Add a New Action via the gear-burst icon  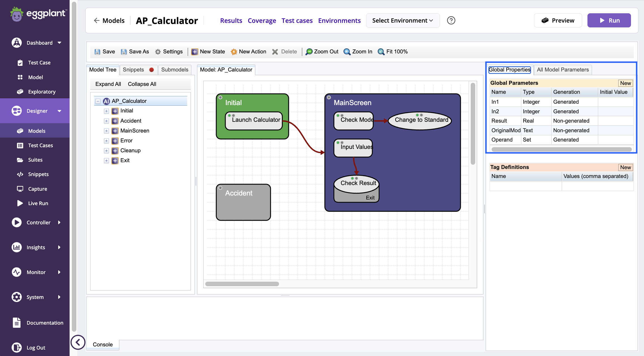[x=234, y=52]
